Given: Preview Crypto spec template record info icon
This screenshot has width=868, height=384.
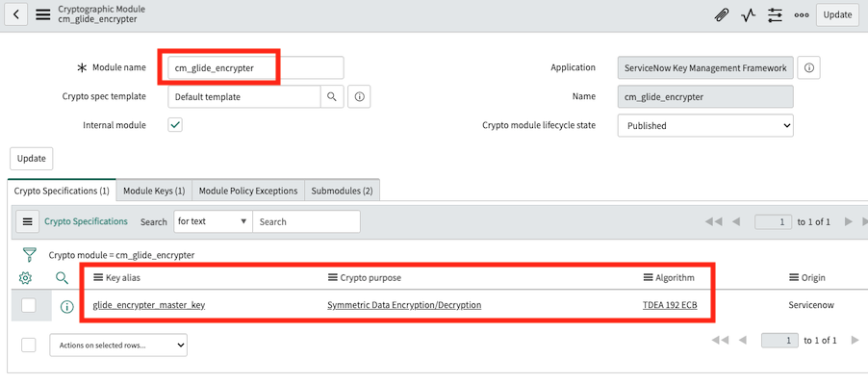Looking at the screenshot, I should [359, 96].
